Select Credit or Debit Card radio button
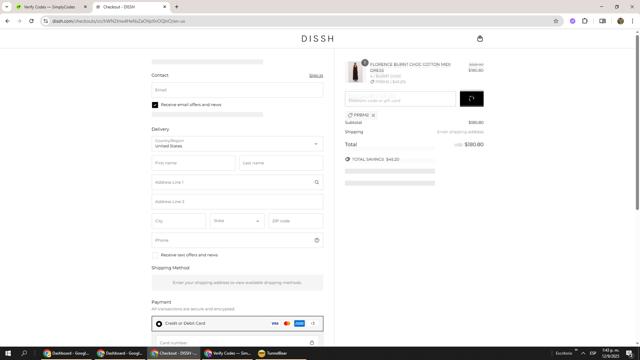Viewport: 640px width, 360px height. (x=159, y=324)
